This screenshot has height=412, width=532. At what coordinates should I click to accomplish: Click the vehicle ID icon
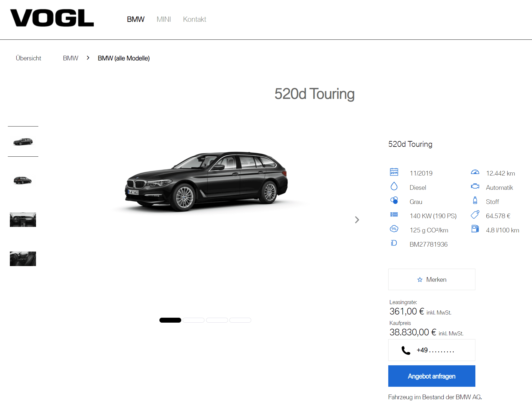(394, 243)
